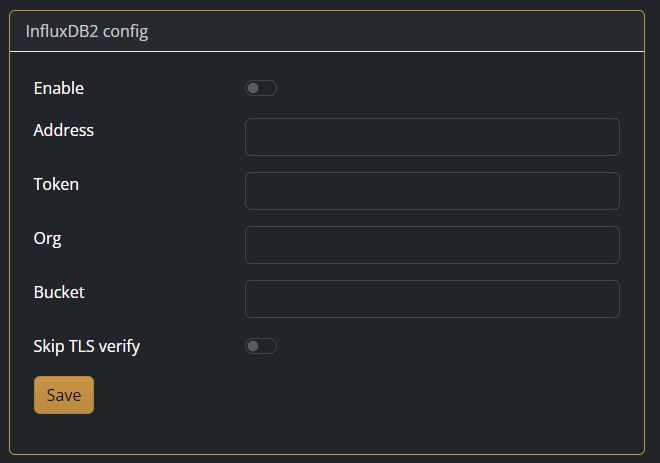Click the Org label text

point(48,238)
